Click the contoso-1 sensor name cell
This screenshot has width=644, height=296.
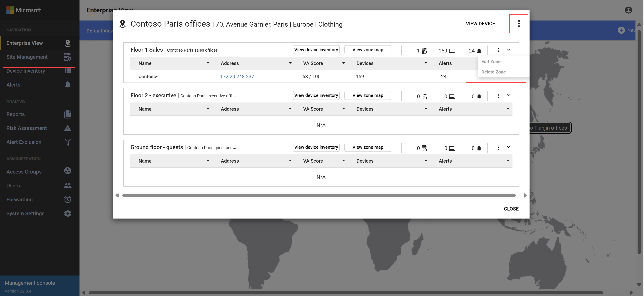point(149,76)
